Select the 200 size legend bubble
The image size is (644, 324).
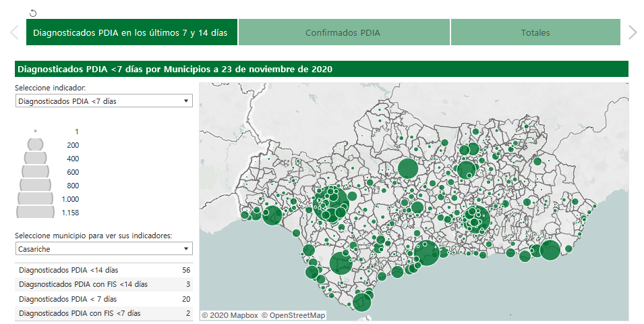click(35, 144)
